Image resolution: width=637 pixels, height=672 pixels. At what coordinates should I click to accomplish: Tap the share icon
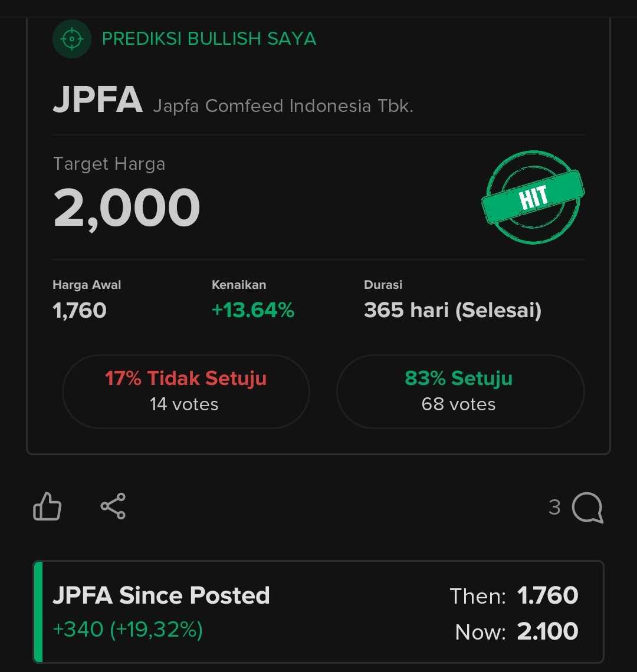(113, 506)
